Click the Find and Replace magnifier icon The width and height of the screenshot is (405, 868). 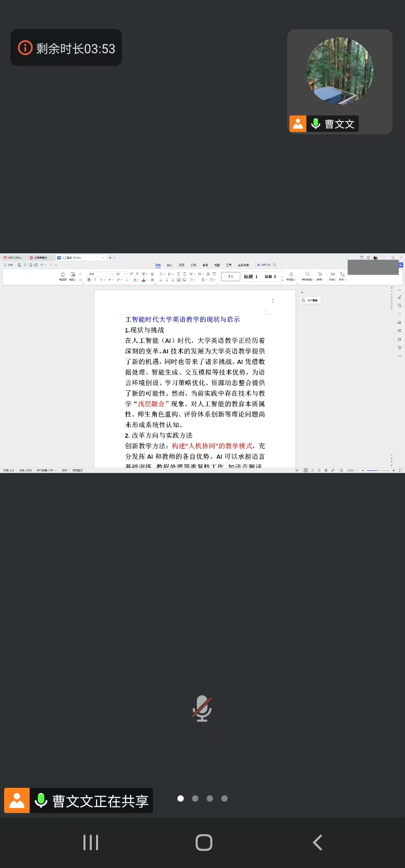(307, 274)
